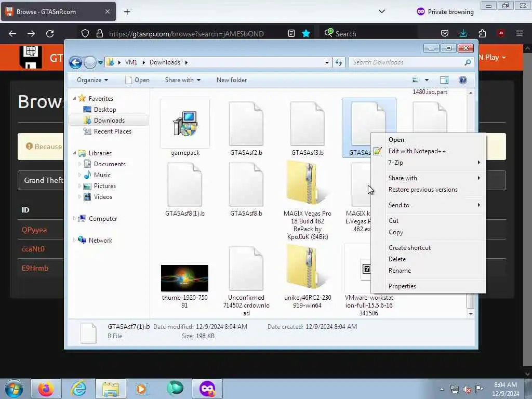Click Explorer's forward navigation arrow
The width and height of the screenshot is (532, 399).
point(90,62)
